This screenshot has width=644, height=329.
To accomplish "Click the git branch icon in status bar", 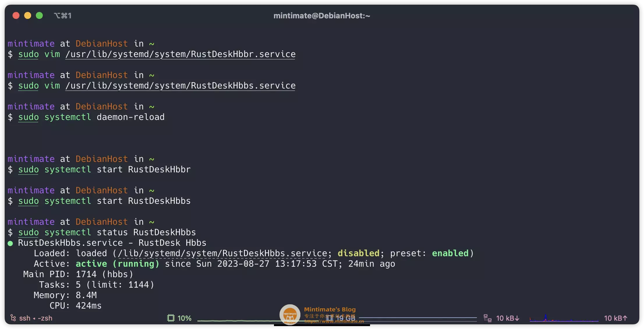I will [13, 318].
